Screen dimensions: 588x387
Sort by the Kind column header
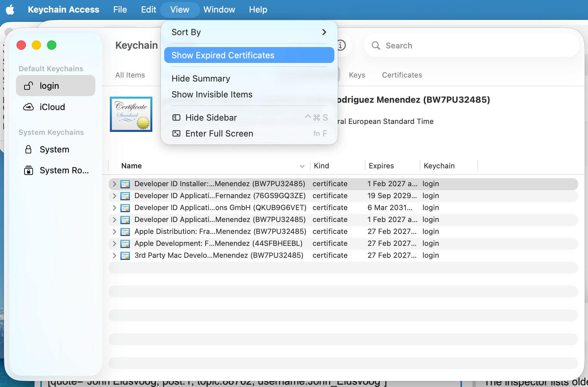[x=337, y=166]
